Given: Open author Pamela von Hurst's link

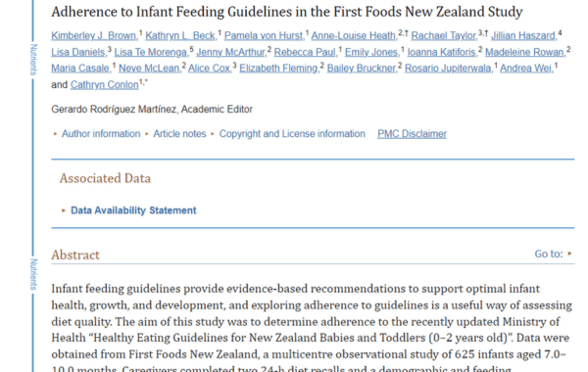Looking at the screenshot, I should [264, 35].
